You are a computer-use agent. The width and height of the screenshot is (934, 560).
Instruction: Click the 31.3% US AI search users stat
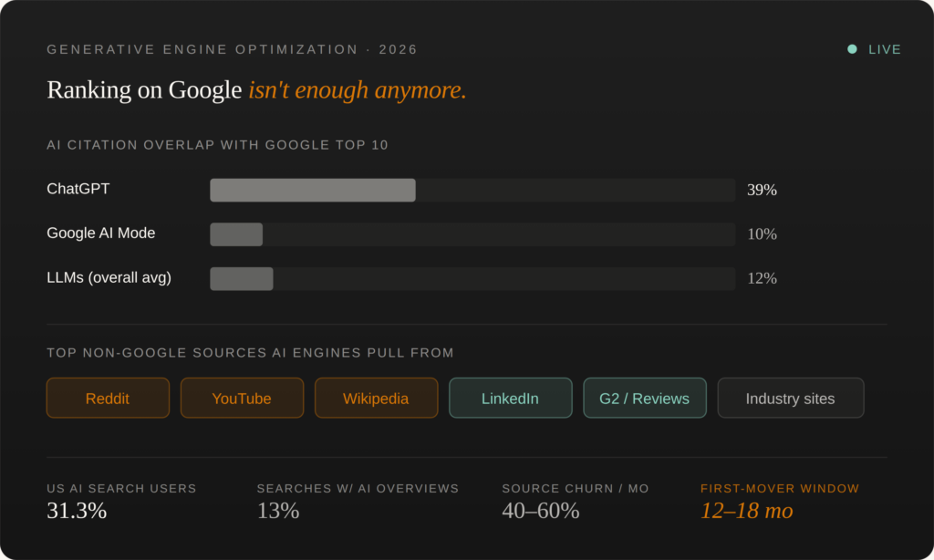pos(77,511)
